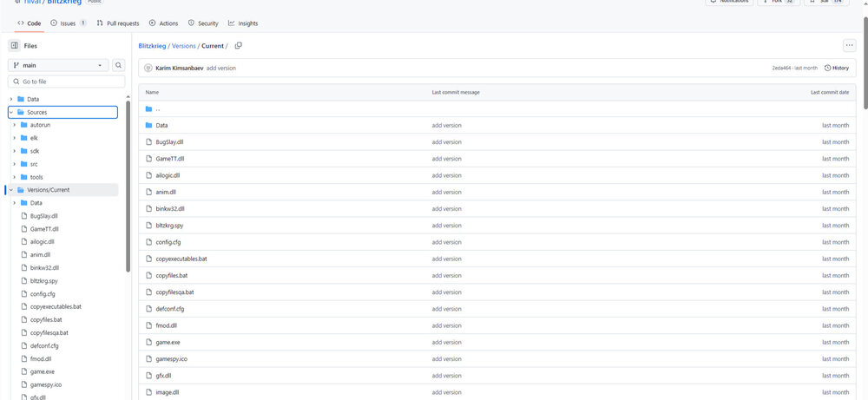868x400 pixels.
Task: Open the more options ellipsis button
Action: [x=849, y=45]
